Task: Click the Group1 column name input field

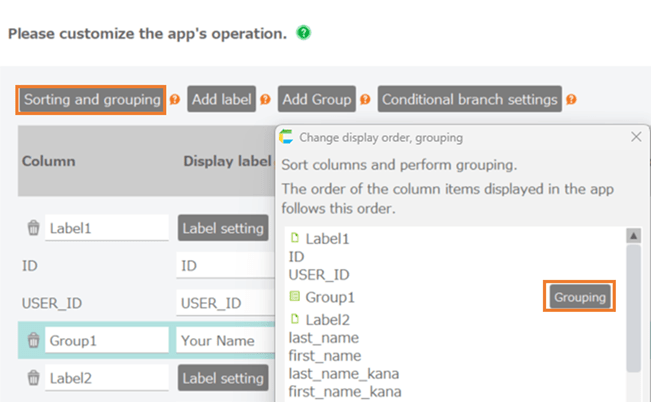Action: click(x=106, y=340)
